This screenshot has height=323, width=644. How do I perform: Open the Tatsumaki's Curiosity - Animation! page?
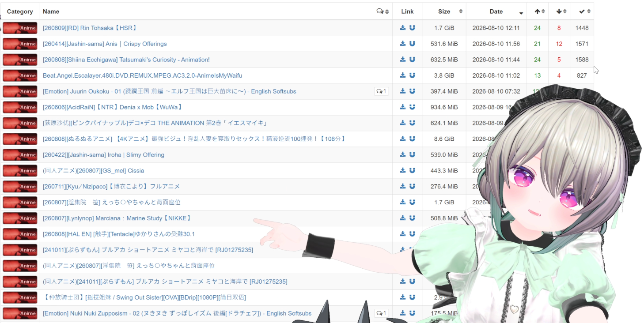126,60
